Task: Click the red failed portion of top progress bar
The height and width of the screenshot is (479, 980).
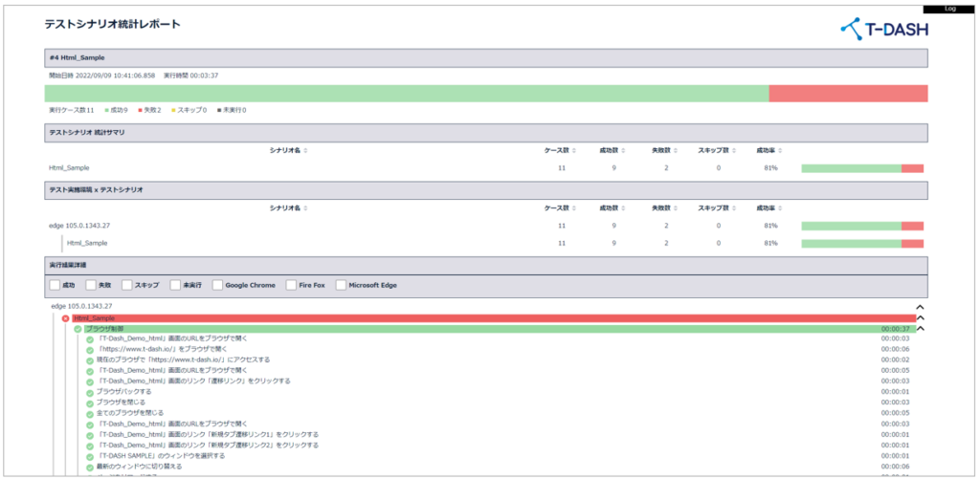Action: click(848, 93)
